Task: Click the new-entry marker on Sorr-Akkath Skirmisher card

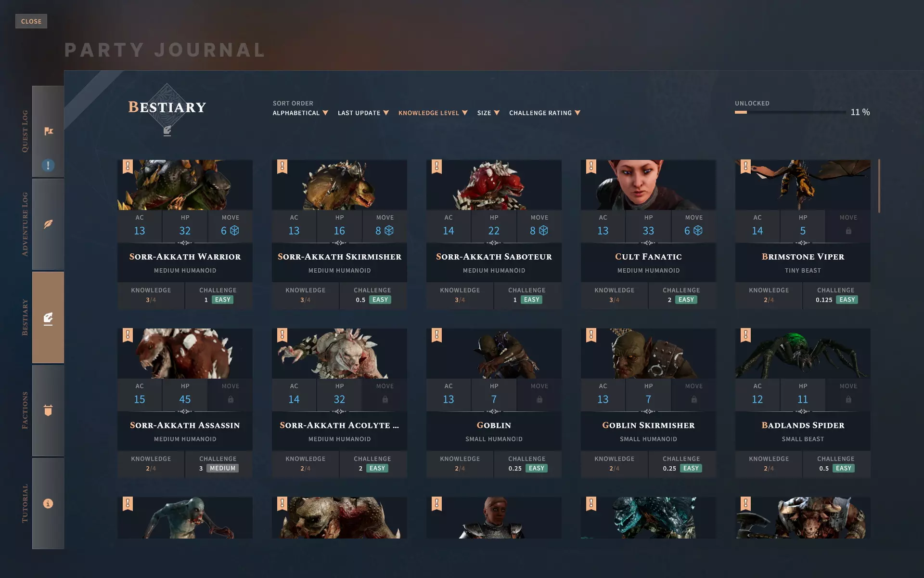Action: point(282,167)
